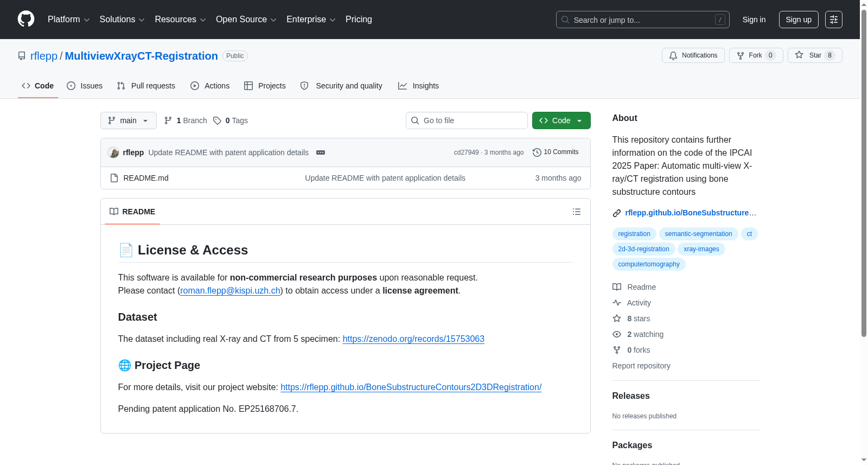The height and width of the screenshot is (465, 868).
Task: Click the README.md file icon
Action: pyautogui.click(x=114, y=178)
